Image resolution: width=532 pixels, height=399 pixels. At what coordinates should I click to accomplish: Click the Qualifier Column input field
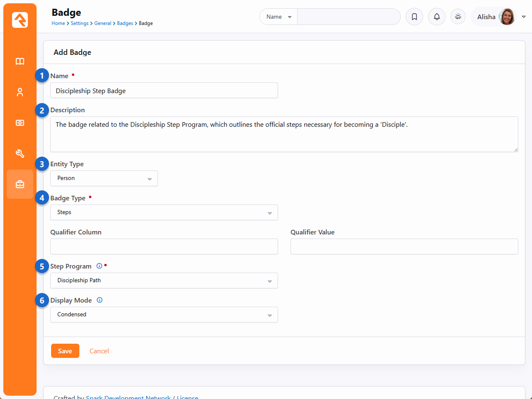[164, 246]
